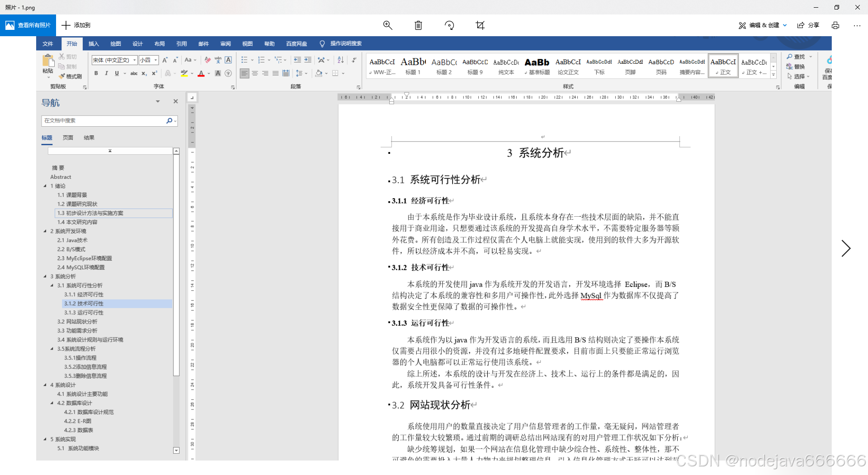Toggle justify alignment
This screenshot has height=475, width=868.
click(x=276, y=73)
